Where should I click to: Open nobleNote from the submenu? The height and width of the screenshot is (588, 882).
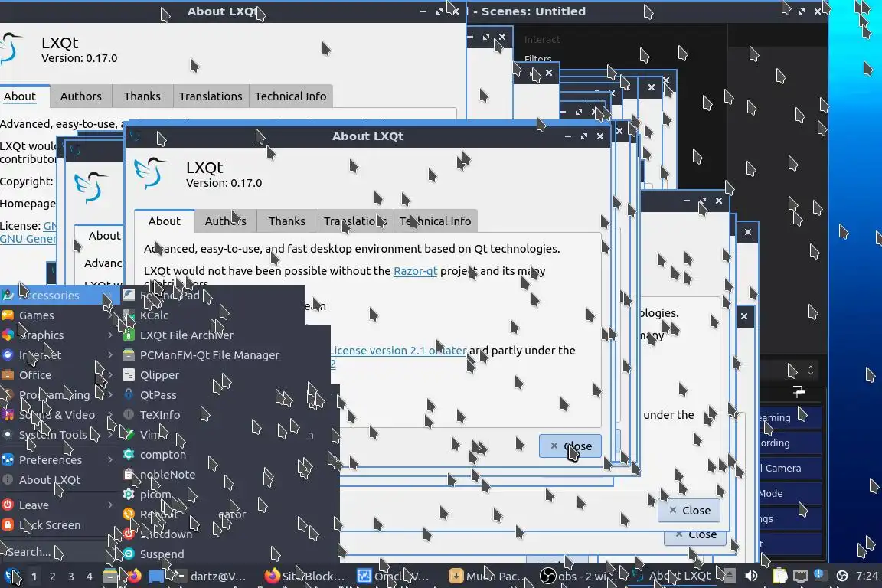click(x=213, y=475)
